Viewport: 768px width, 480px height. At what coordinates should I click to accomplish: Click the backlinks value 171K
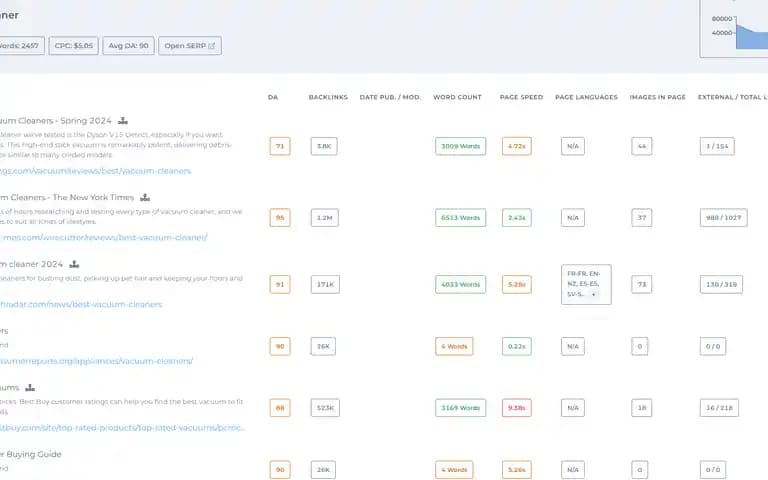[325, 284]
